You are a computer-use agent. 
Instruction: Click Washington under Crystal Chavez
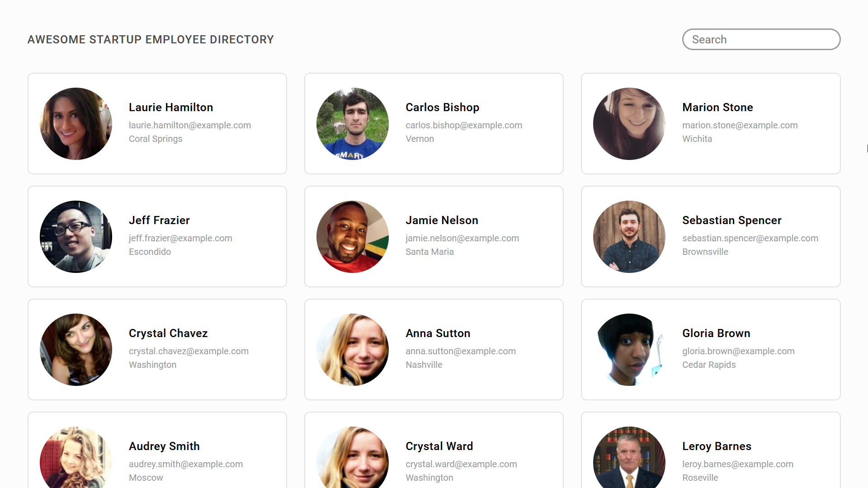pyautogui.click(x=152, y=365)
